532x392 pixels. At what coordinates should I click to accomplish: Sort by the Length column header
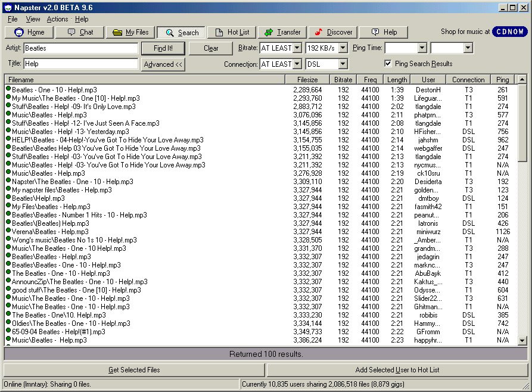click(397, 80)
